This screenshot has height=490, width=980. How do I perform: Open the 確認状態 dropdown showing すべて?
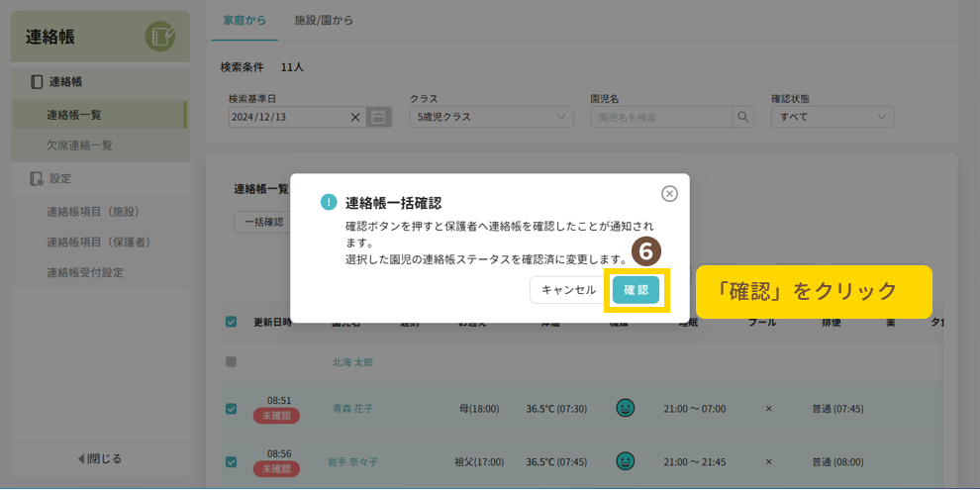coord(832,117)
